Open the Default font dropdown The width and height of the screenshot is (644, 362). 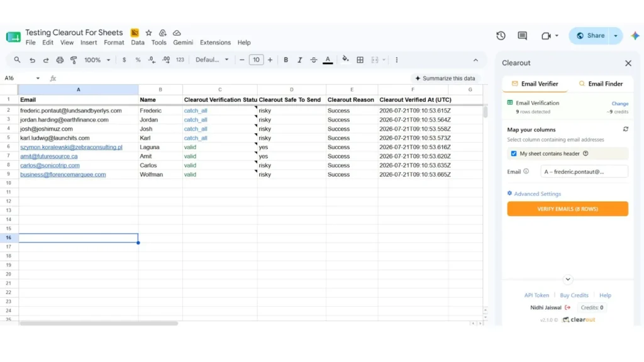[212, 60]
